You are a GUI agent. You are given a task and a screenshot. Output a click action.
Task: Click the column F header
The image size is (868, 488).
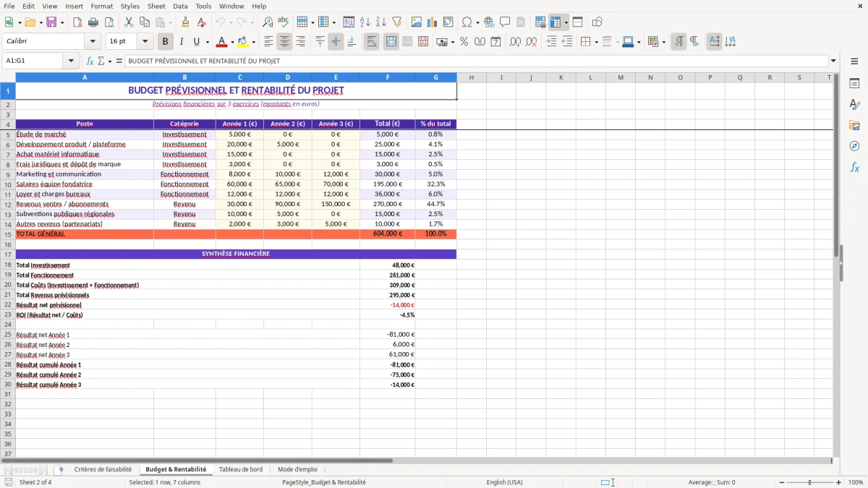388,77
